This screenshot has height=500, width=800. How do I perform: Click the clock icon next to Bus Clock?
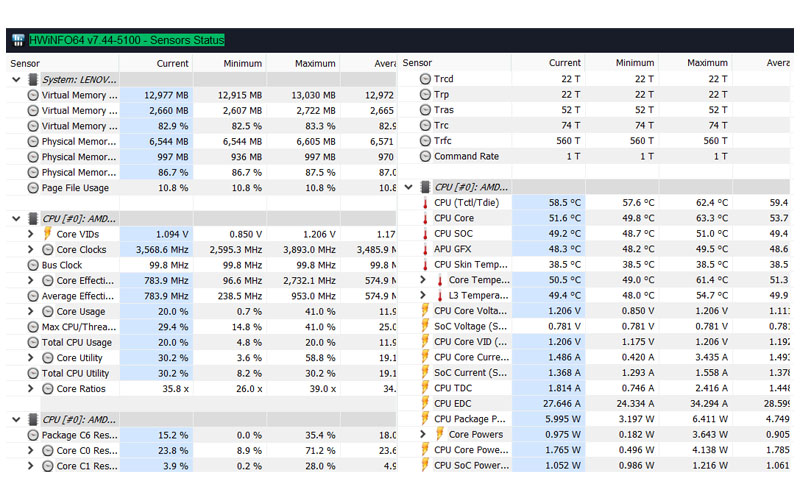pos(33,265)
